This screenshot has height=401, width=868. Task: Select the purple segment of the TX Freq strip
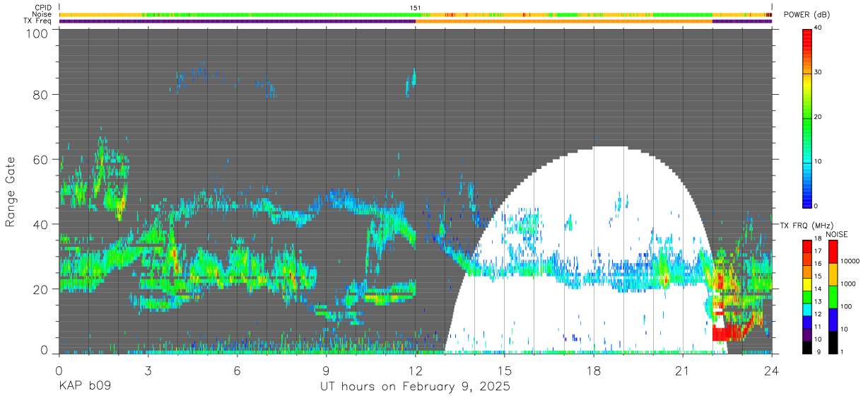tap(237, 21)
